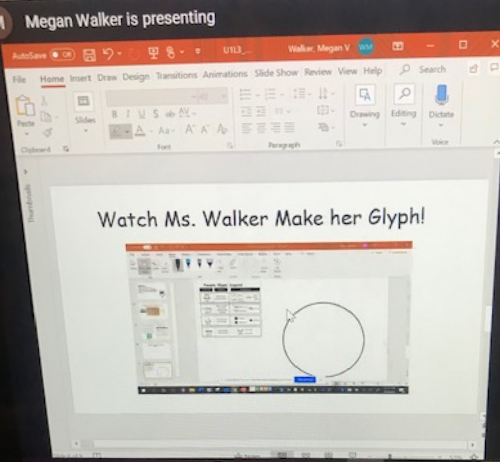Image resolution: width=500 pixels, height=462 pixels.
Task: Open the Design tab
Action: [136, 77]
